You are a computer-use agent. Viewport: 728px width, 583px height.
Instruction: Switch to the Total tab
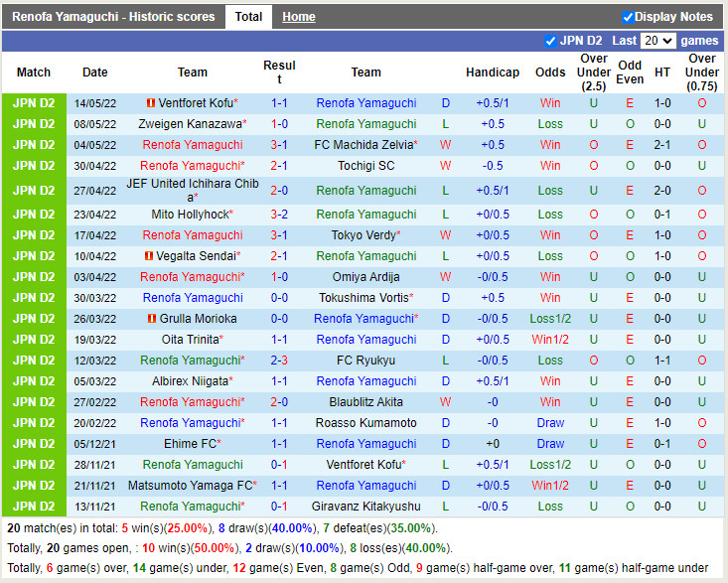(248, 17)
